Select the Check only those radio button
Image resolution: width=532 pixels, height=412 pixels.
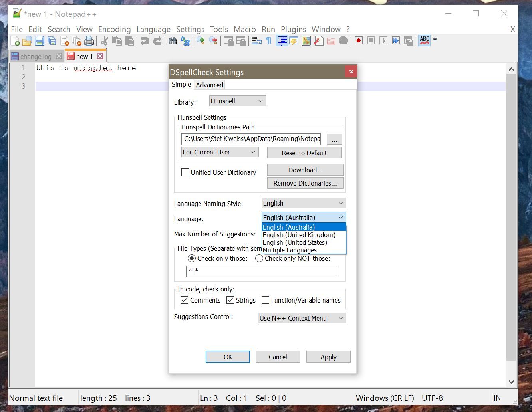point(192,258)
